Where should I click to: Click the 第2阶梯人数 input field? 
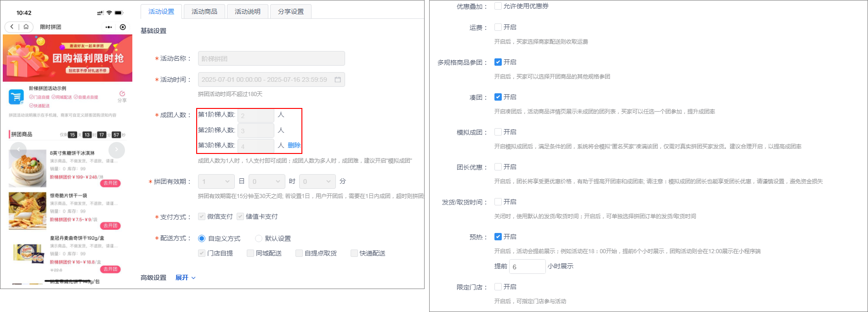coord(256,130)
